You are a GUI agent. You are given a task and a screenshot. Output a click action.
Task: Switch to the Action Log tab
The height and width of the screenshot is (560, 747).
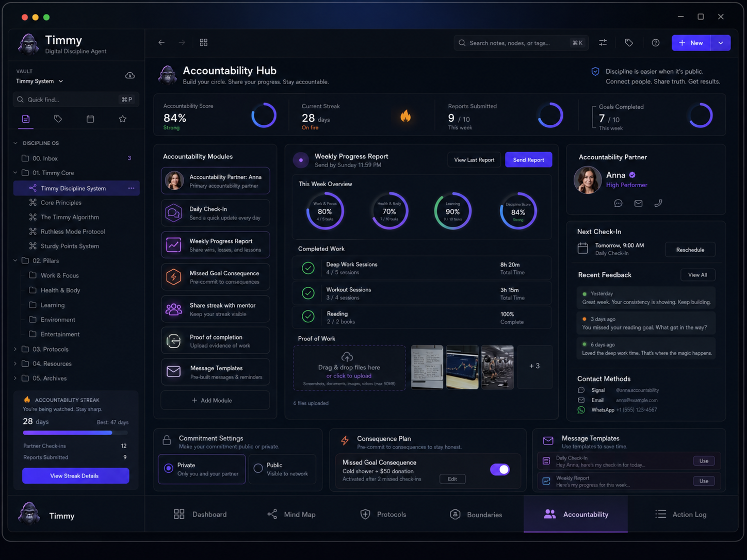(x=681, y=514)
